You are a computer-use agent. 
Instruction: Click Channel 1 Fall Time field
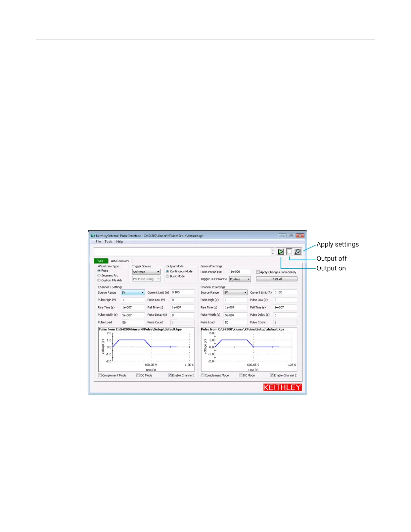click(x=183, y=307)
